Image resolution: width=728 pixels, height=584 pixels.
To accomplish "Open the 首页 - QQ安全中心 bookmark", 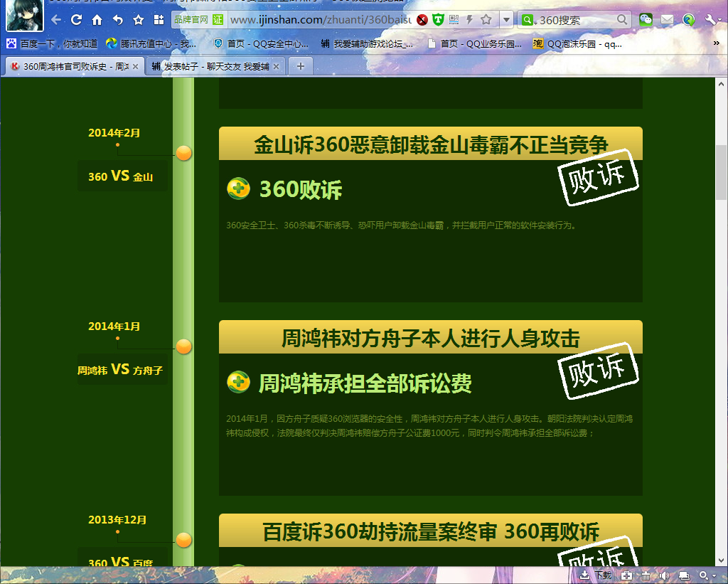I will [x=260, y=43].
